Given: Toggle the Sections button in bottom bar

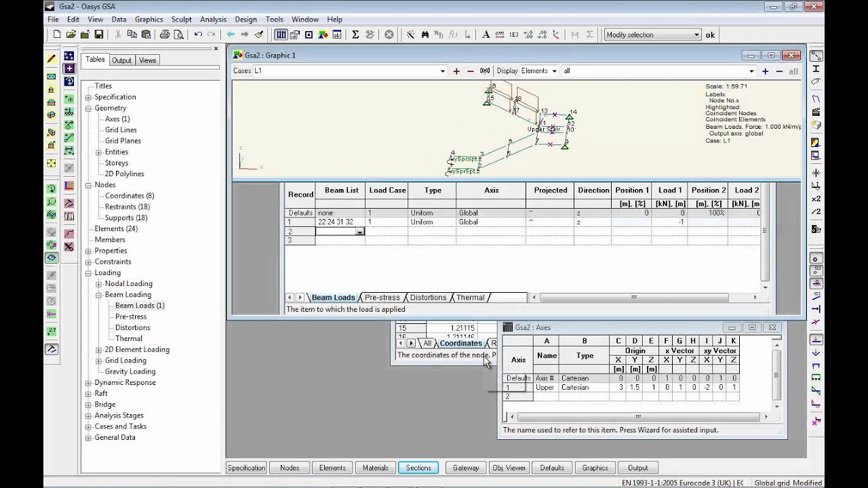Looking at the screenshot, I should [418, 468].
